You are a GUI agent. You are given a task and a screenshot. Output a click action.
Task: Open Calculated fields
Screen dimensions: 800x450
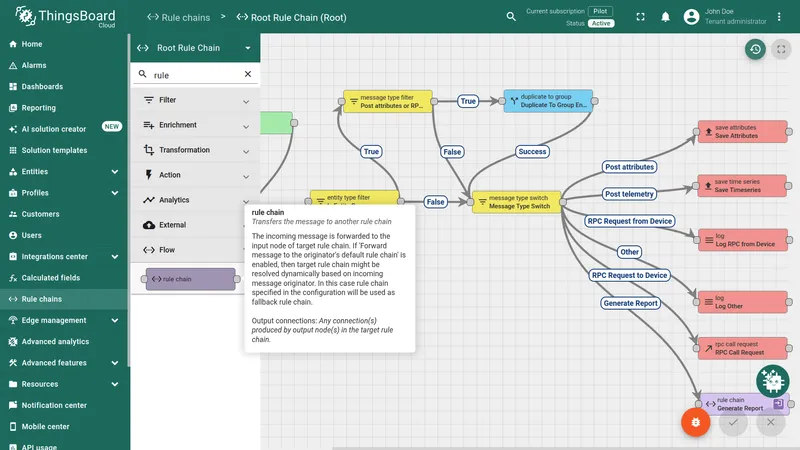pyautogui.click(x=64, y=278)
